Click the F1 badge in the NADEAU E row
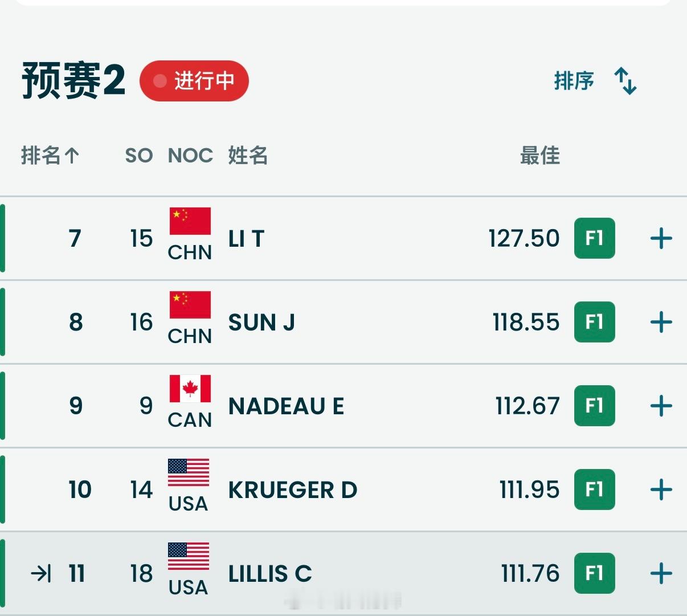 point(594,406)
